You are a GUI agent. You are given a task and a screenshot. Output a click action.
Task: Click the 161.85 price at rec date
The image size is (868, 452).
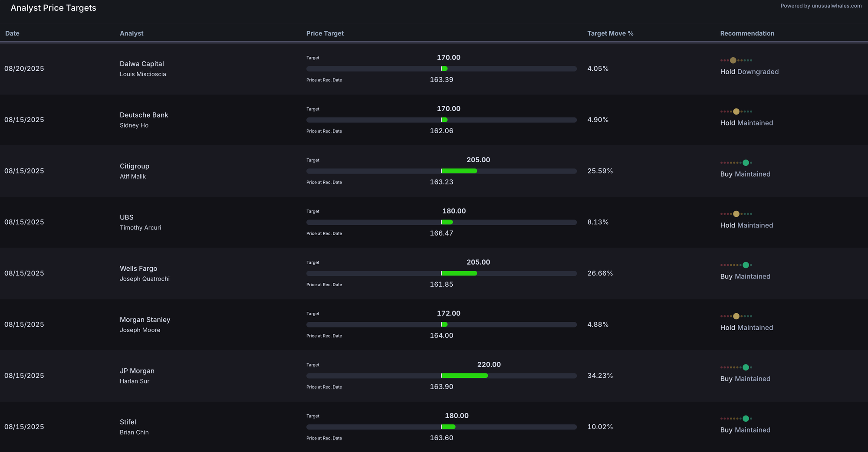[441, 285]
